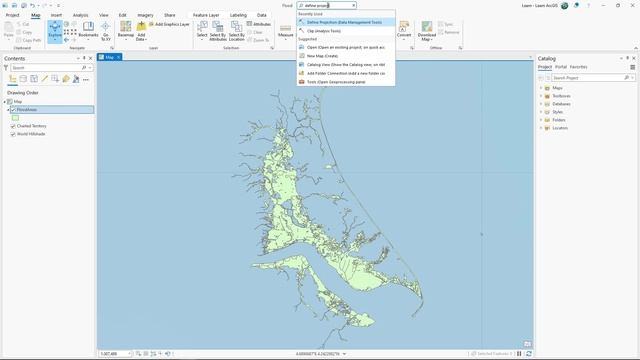Clear the command search text
This screenshot has height=360, width=640.
click(x=353, y=5)
